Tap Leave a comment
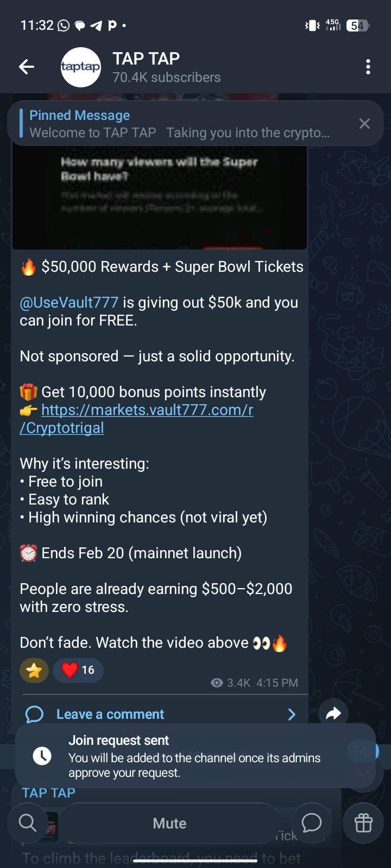This screenshot has width=391, height=868. point(110,714)
